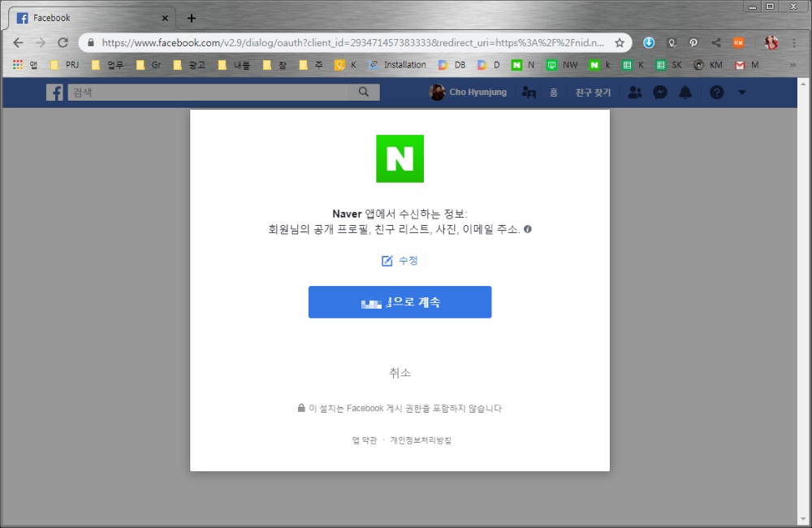
Task: Click the green Naver app logo
Action: pos(400,158)
